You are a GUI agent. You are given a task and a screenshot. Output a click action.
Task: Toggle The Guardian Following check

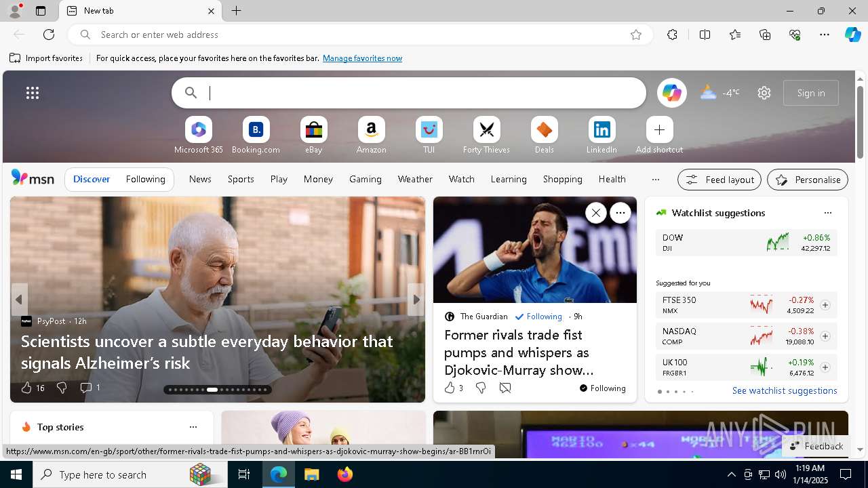[538, 317]
